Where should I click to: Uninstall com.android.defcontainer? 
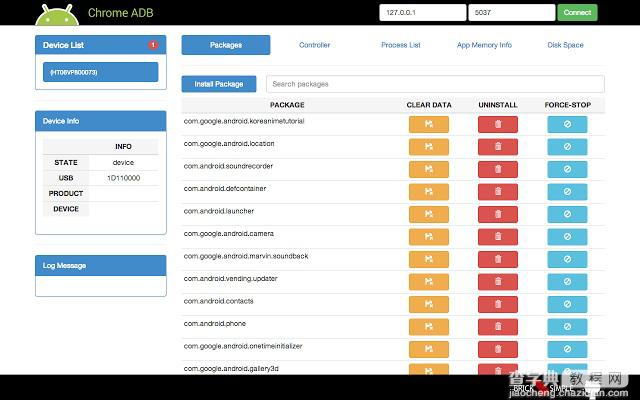tap(498, 192)
